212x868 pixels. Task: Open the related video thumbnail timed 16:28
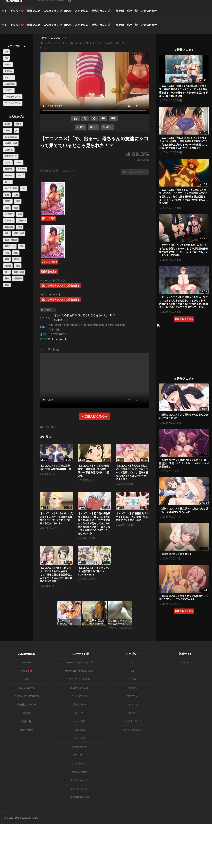coord(56,453)
